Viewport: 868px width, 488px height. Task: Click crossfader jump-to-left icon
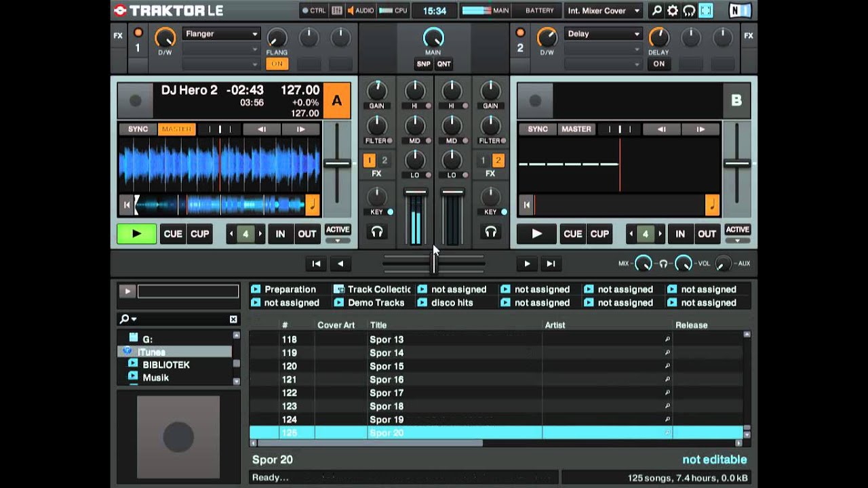point(315,264)
